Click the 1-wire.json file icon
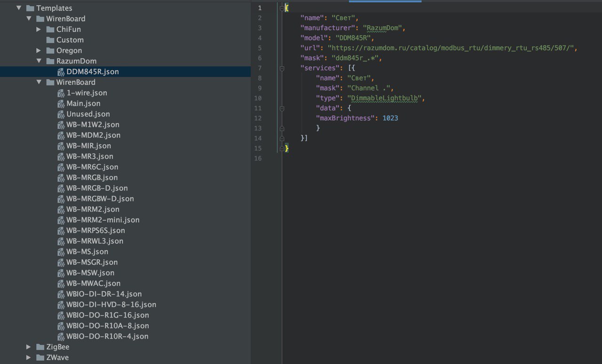 [x=61, y=93]
